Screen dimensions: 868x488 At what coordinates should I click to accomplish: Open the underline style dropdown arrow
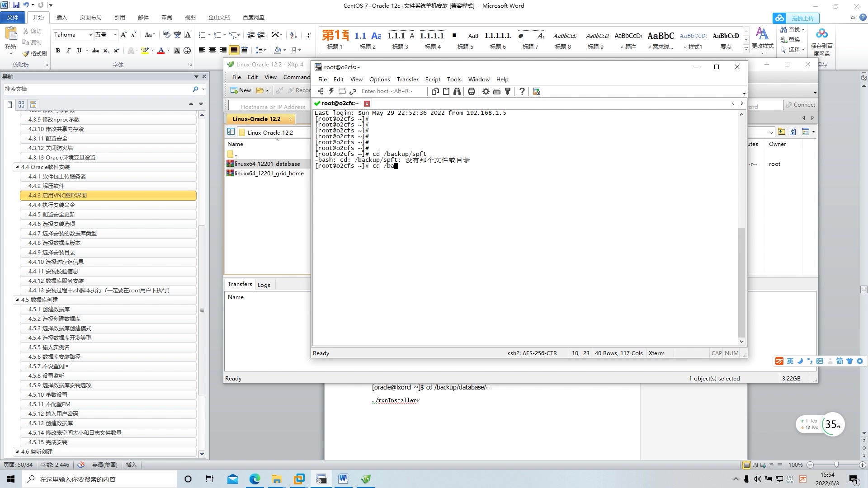[87, 51]
